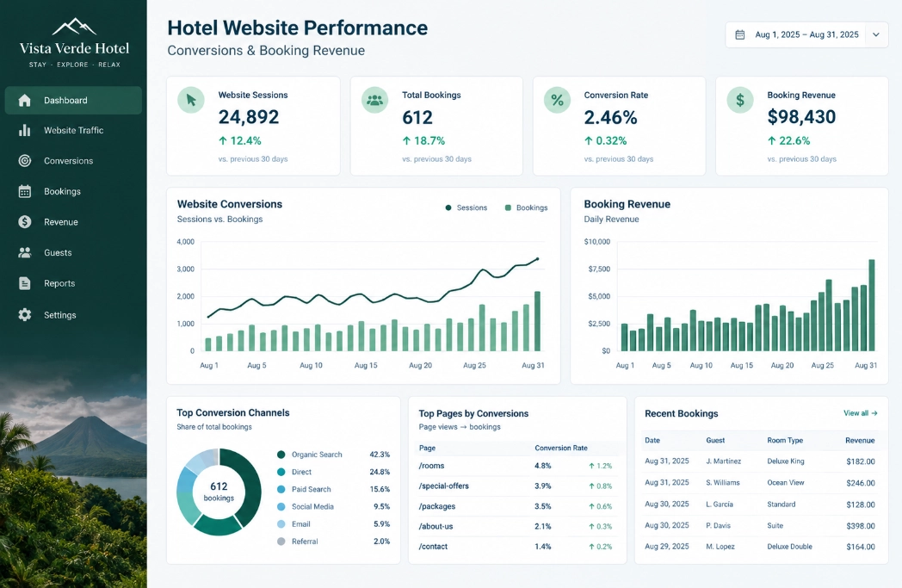Click the Bookings calendar icon in sidebar

(x=24, y=191)
